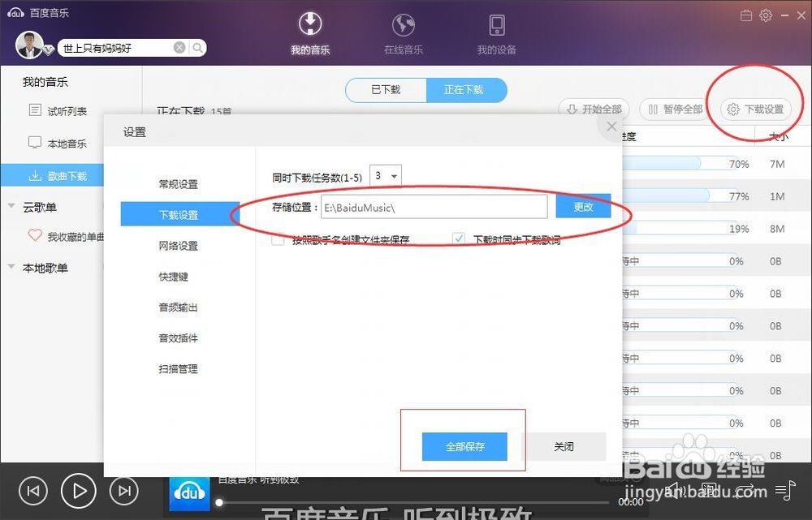The height and width of the screenshot is (520, 812).
Task: Click the 关闭 button
Action: click(x=564, y=446)
